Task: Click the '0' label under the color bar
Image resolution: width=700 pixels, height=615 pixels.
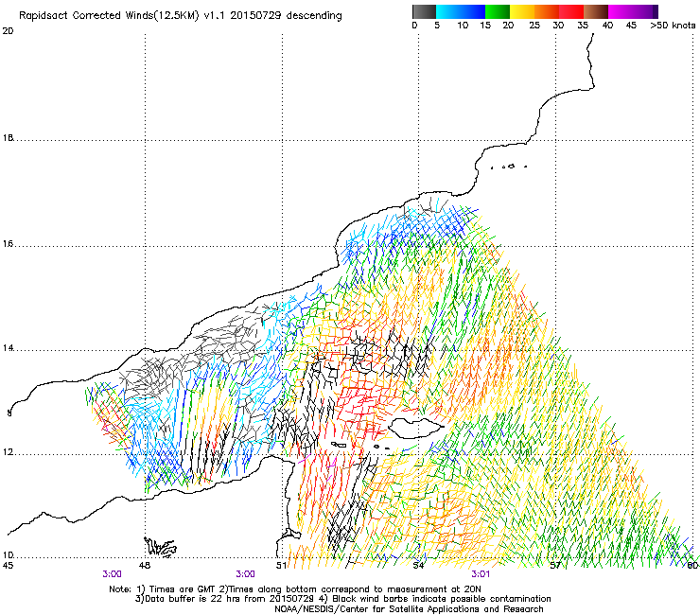Action: click(414, 26)
